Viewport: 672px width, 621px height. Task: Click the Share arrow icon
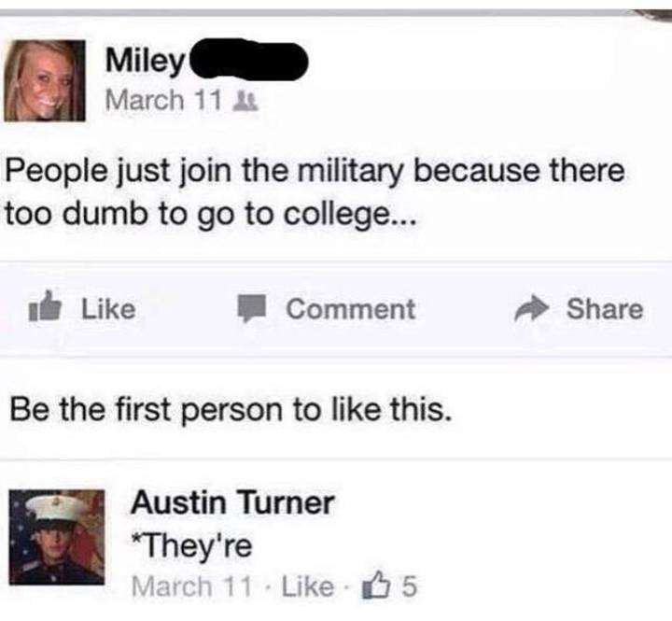[x=531, y=308]
